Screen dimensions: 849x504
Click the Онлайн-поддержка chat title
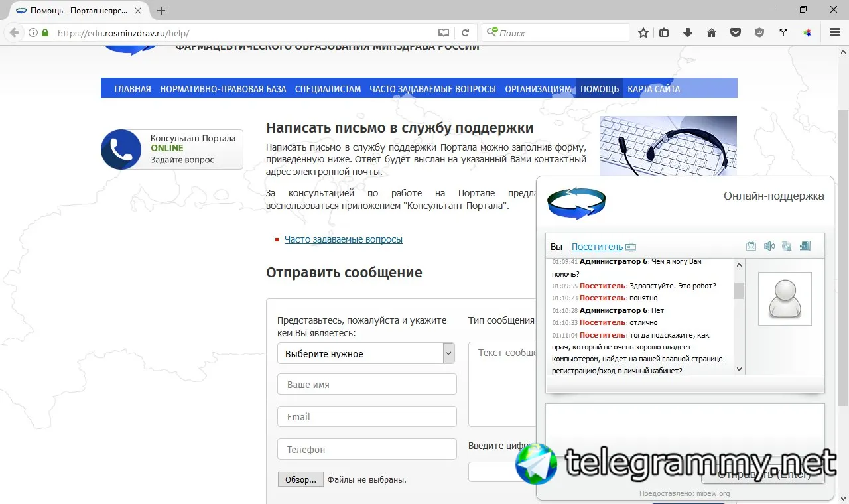(774, 196)
